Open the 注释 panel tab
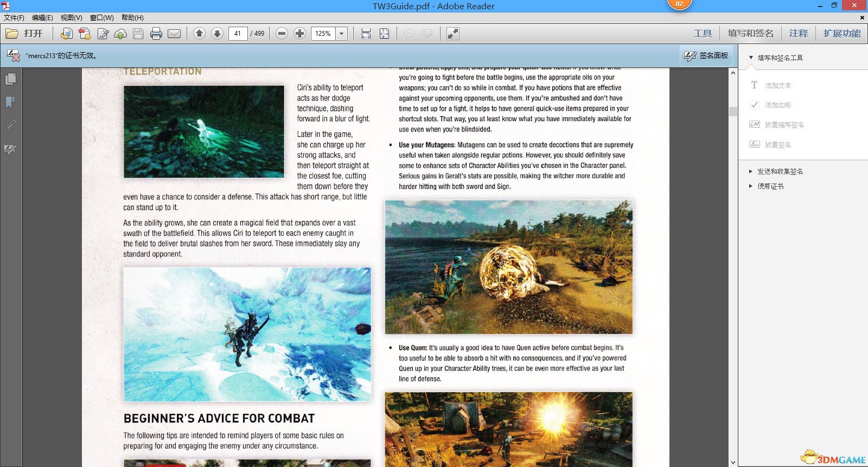Image resolution: width=868 pixels, height=467 pixels. 799,34
